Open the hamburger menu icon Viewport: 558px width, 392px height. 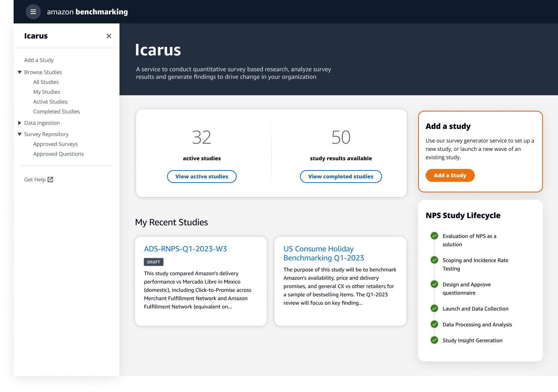[33, 12]
